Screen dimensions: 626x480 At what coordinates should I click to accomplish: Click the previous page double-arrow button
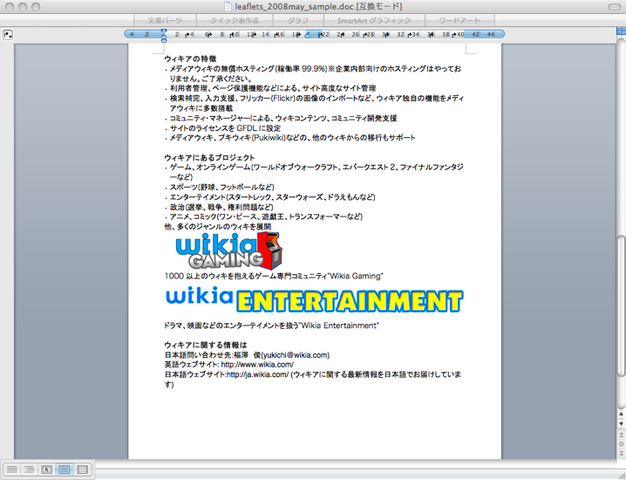coord(621,434)
